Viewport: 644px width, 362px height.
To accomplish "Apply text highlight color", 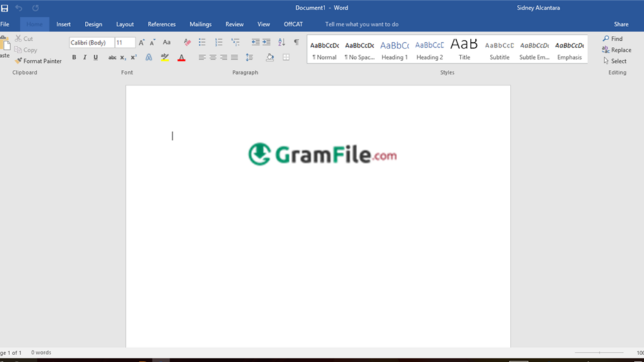I will point(164,57).
